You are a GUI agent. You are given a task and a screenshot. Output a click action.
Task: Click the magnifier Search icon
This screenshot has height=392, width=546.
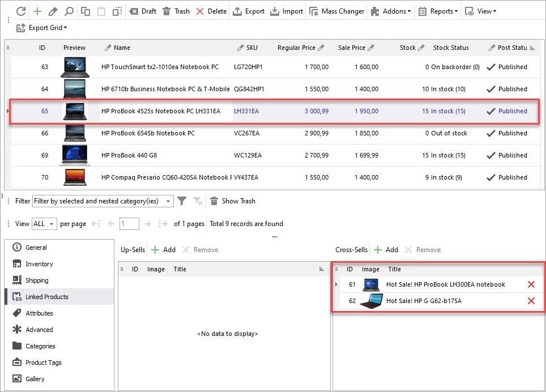69,11
